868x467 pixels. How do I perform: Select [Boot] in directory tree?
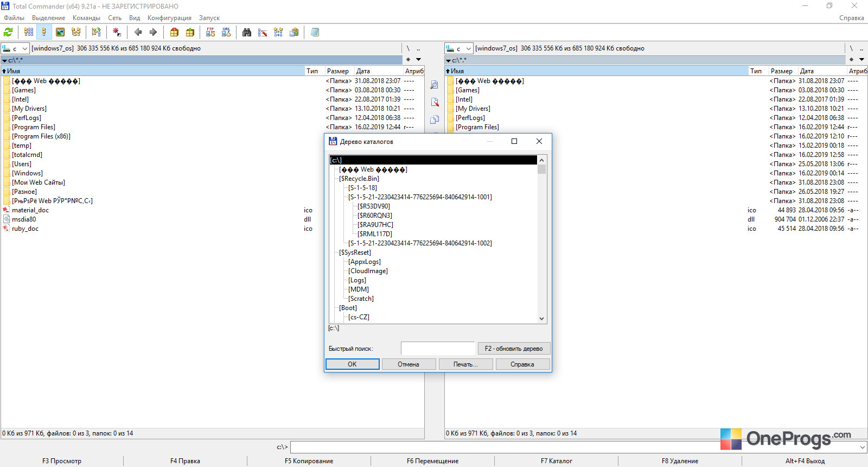pos(348,308)
